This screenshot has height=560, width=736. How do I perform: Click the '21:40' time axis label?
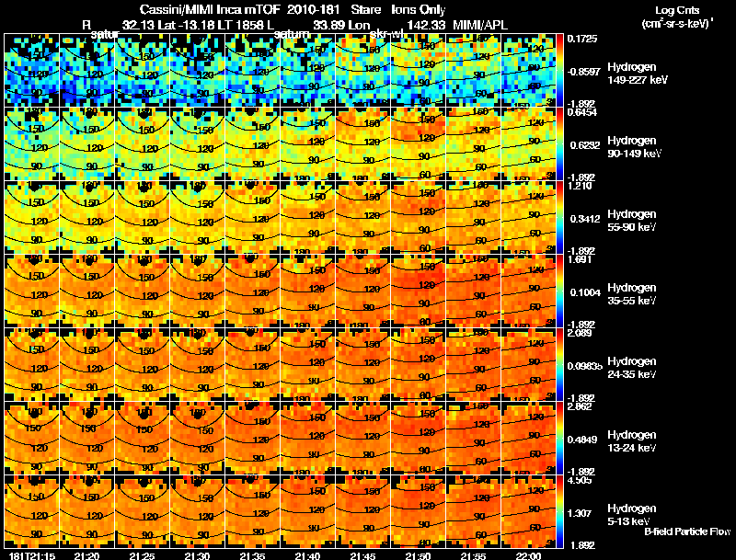click(x=308, y=555)
